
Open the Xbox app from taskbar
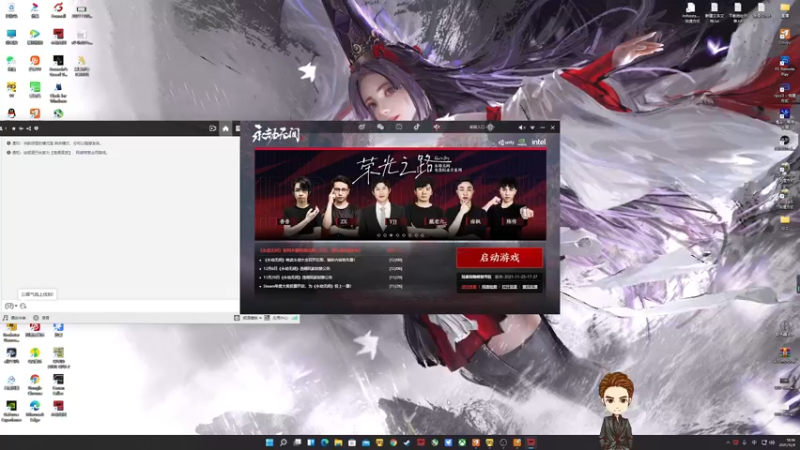(x=462, y=443)
